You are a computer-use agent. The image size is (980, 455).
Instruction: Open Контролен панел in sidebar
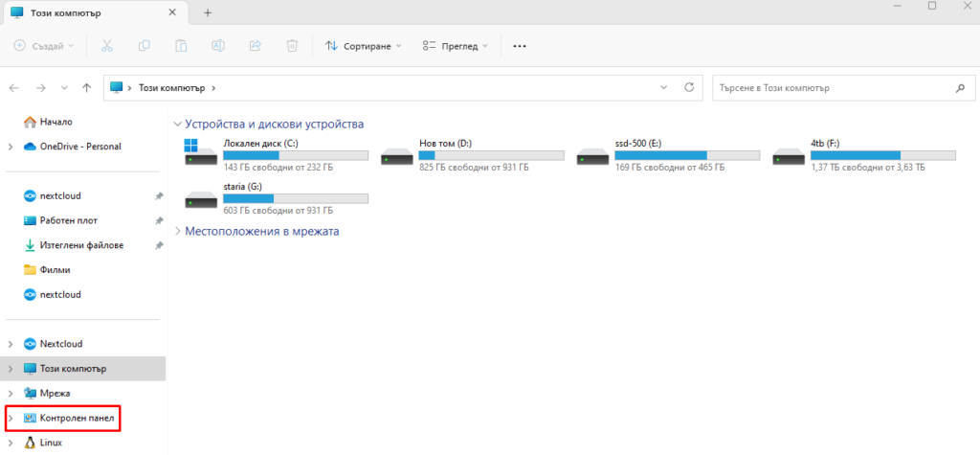(x=69, y=418)
